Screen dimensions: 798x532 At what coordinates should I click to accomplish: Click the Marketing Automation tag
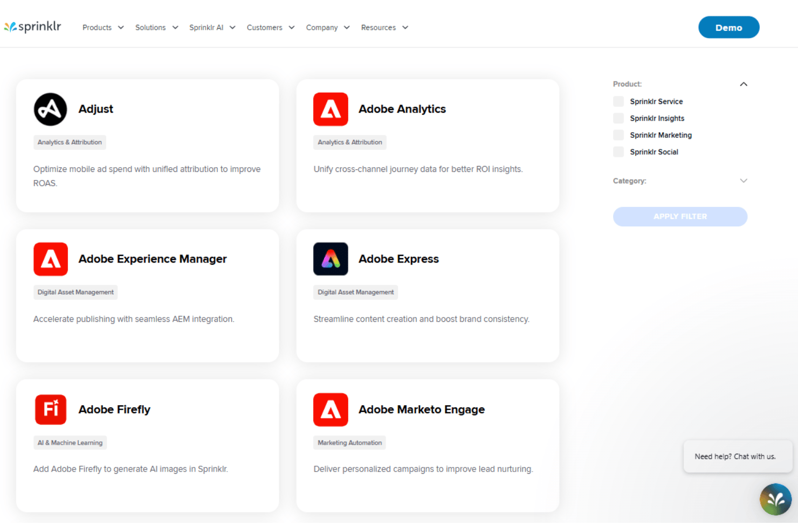pos(350,443)
